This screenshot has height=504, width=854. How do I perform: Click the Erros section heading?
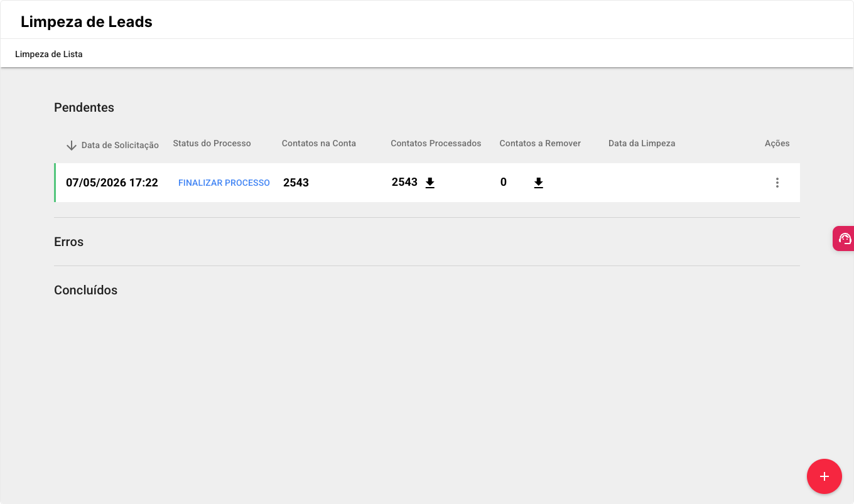click(68, 242)
